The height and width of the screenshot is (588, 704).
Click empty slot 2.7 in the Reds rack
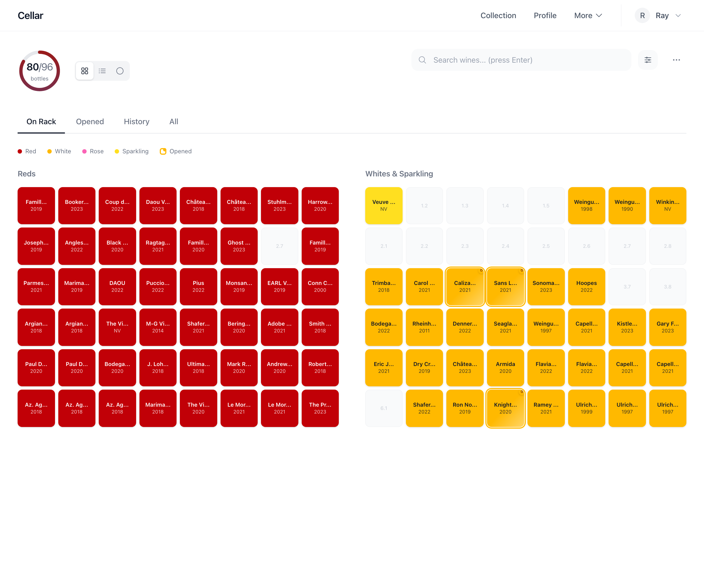point(280,246)
